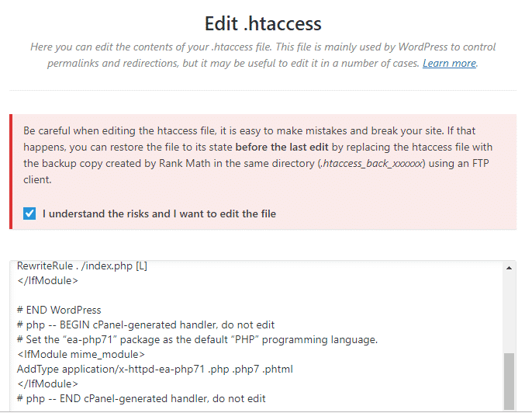This screenshot has width=532, height=413.
Task: Open the Learn more link
Action: pos(449,63)
